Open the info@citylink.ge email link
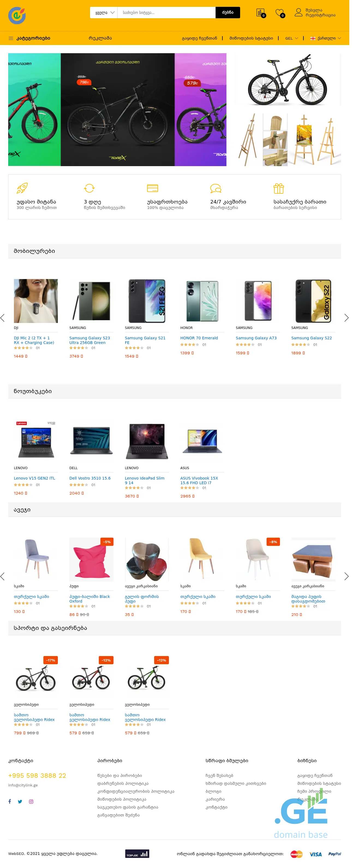 [x=23, y=785]
